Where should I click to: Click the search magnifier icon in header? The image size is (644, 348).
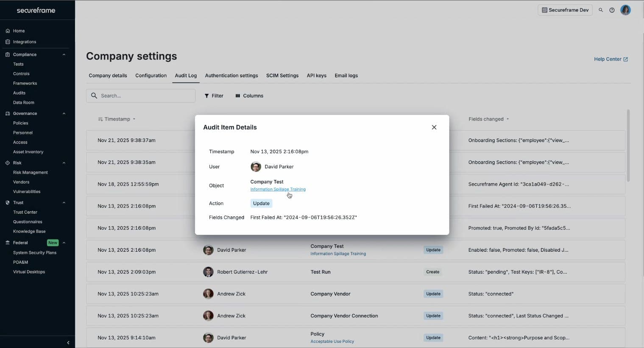(600, 10)
